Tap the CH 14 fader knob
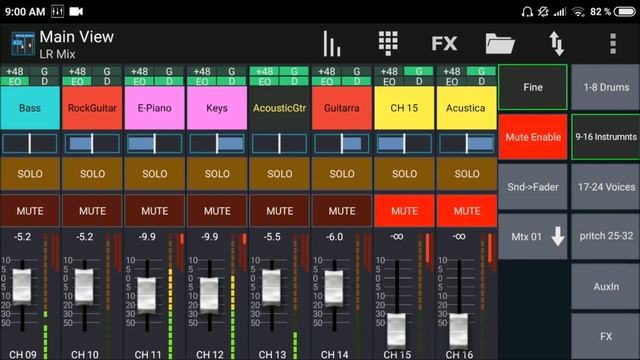Image resolution: width=640 pixels, height=360 pixels. (x=334, y=288)
